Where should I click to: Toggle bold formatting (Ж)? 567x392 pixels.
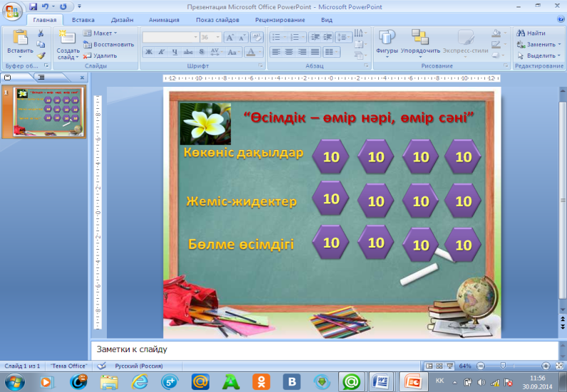149,52
